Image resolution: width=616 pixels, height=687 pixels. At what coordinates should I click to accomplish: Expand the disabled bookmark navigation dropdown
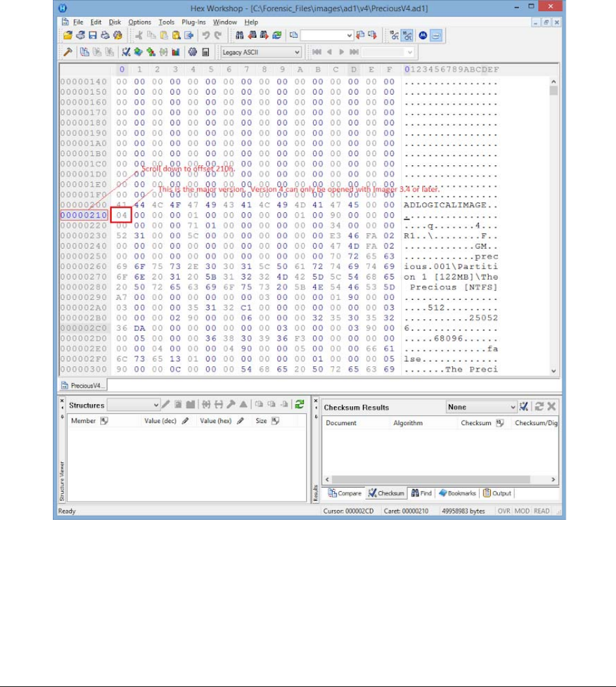410,52
